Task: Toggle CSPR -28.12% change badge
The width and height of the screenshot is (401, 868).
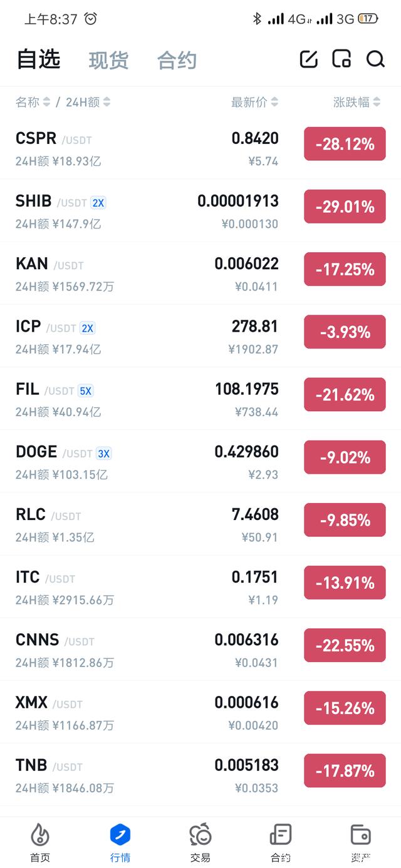Action: point(345,144)
